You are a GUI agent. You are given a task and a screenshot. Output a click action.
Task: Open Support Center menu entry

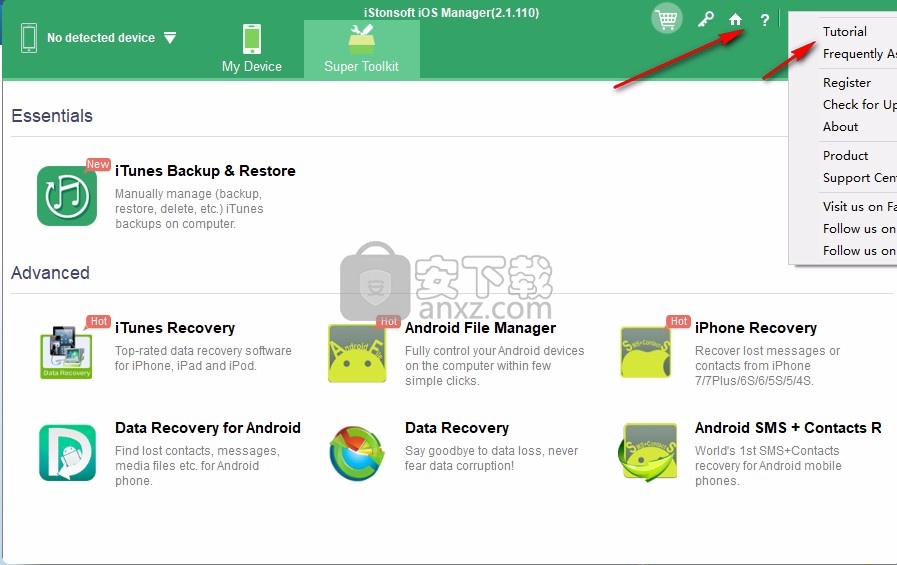859,178
